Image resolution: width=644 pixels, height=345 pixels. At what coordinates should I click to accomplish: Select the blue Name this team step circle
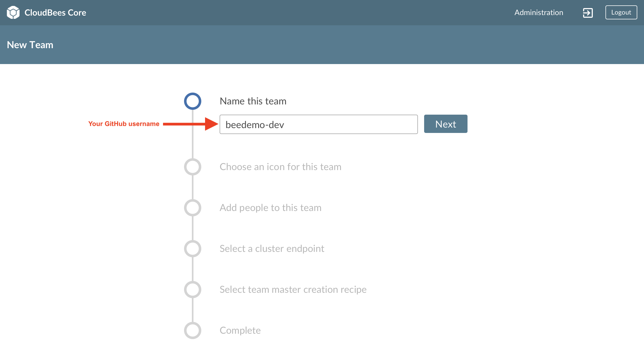coord(193,101)
